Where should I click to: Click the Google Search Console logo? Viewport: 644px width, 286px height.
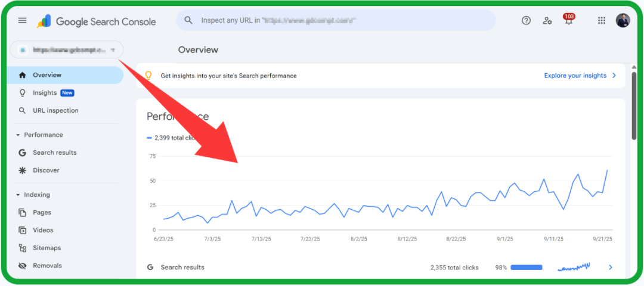97,21
